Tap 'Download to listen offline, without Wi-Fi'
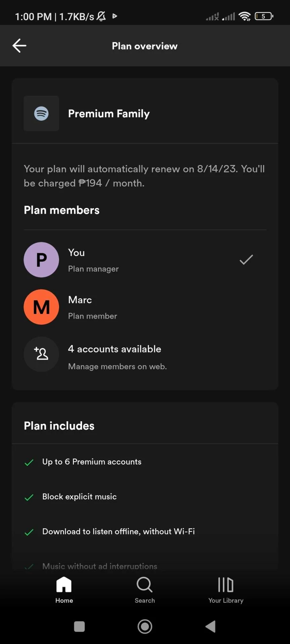This screenshot has width=290, height=644. pos(118,532)
